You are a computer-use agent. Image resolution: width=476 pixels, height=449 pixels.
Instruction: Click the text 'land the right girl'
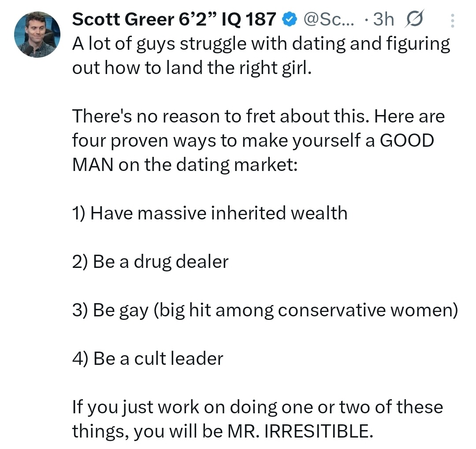[x=232, y=69]
